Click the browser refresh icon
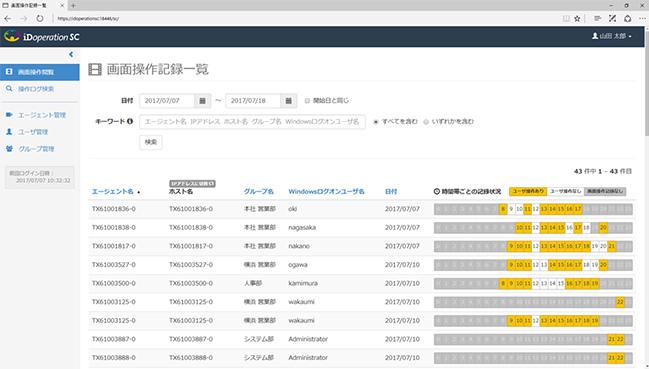649x369 pixels. pyautogui.click(x=40, y=19)
